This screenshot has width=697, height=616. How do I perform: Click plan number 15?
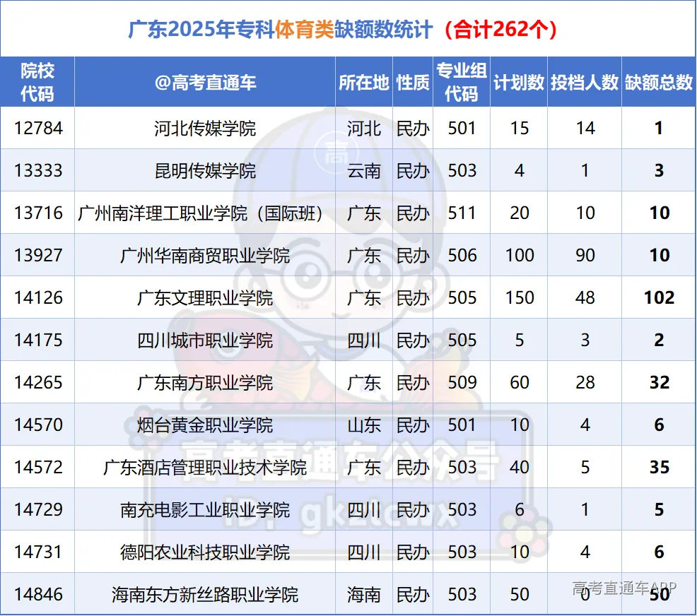pos(519,129)
